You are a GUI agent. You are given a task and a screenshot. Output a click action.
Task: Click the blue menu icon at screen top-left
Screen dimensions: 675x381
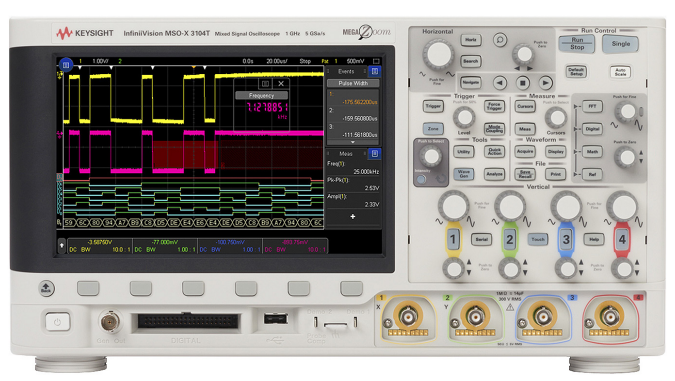[65, 65]
